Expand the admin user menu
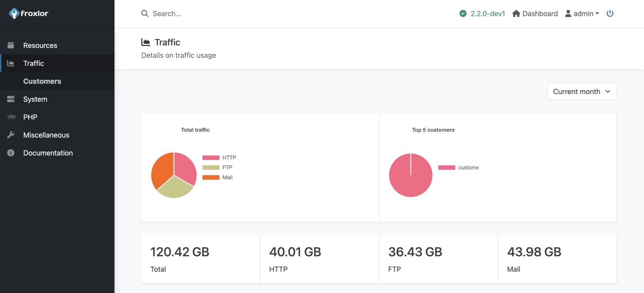 [x=582, y=13]
